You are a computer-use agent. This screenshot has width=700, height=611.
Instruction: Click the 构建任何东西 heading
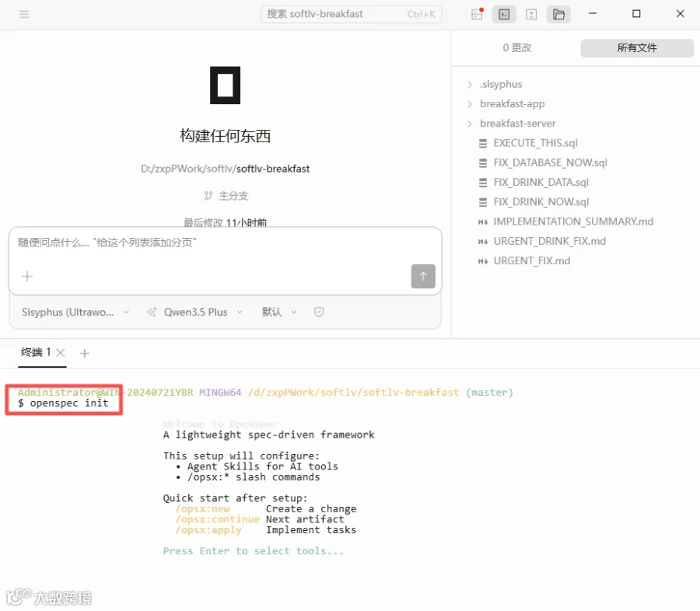[x=225, y=136]
